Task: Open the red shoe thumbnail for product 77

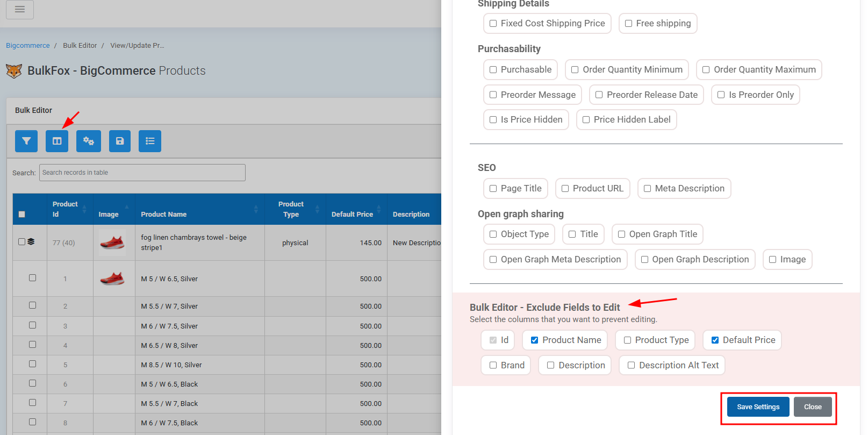Action: [112, 243]
